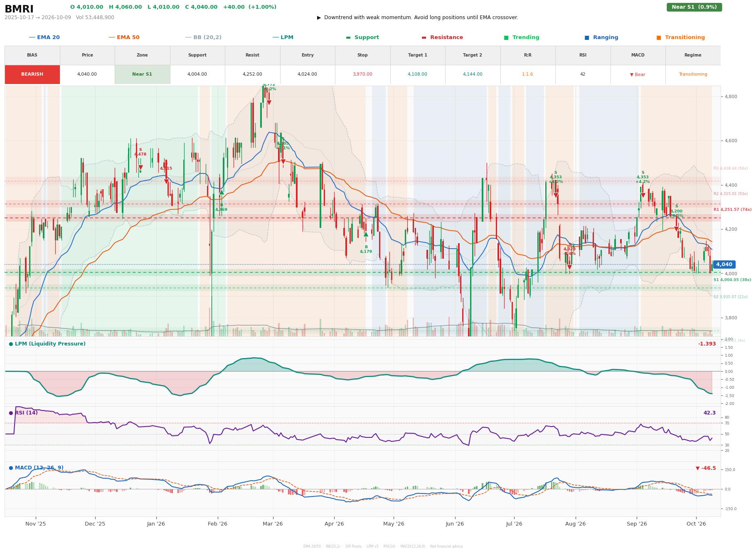Viewport: 756px width, 553px height.
Task: Click the MACD reading -46.5
Action: tap(706, 468)
